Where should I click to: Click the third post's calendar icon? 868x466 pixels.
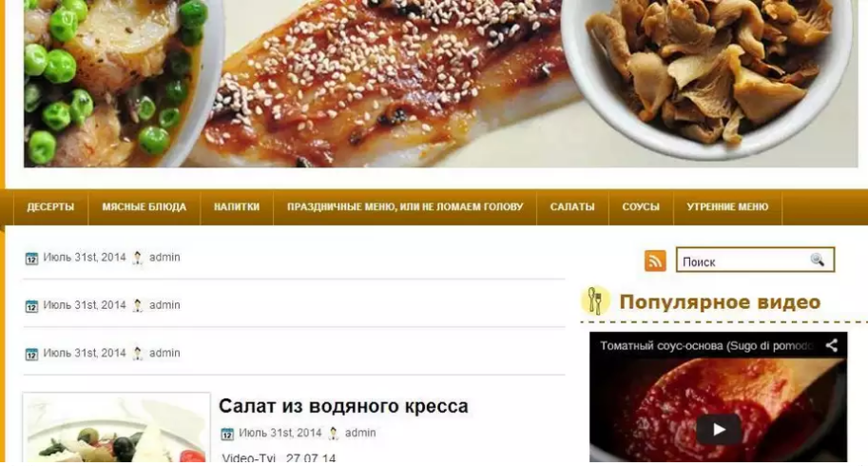tap(31, 354)
